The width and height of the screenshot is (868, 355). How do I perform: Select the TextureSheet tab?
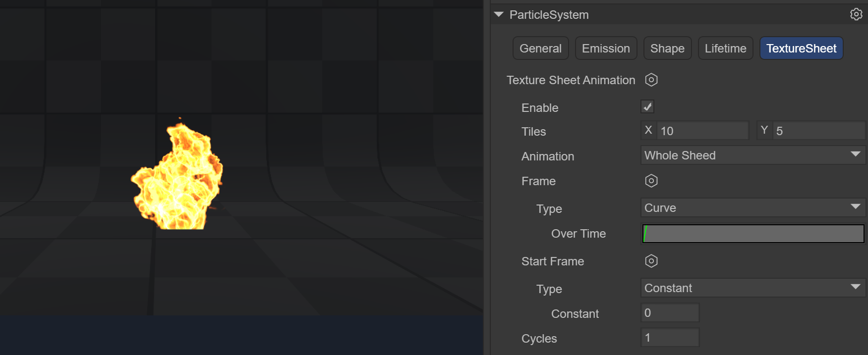click(x=801, y=49)
